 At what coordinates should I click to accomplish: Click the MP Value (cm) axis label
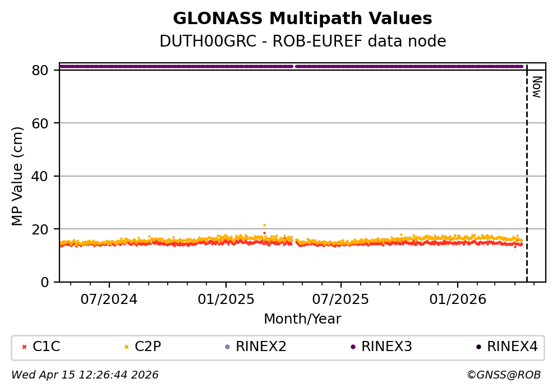pyautogui.click(x=18, y=176)
